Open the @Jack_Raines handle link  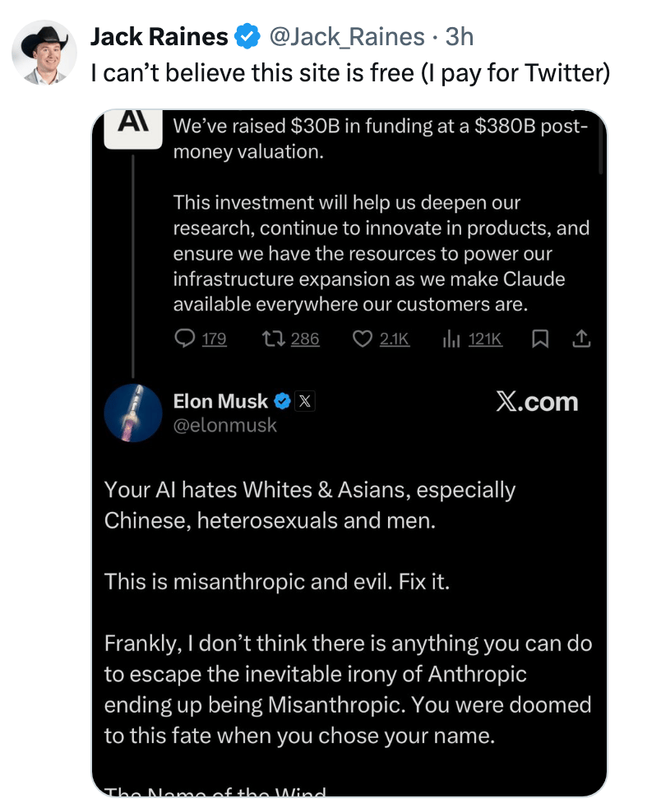347,37
